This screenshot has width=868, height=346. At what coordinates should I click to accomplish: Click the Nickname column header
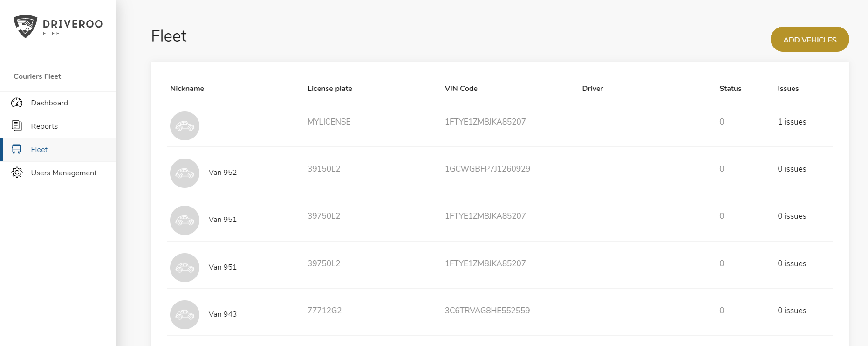coord(187,89)
